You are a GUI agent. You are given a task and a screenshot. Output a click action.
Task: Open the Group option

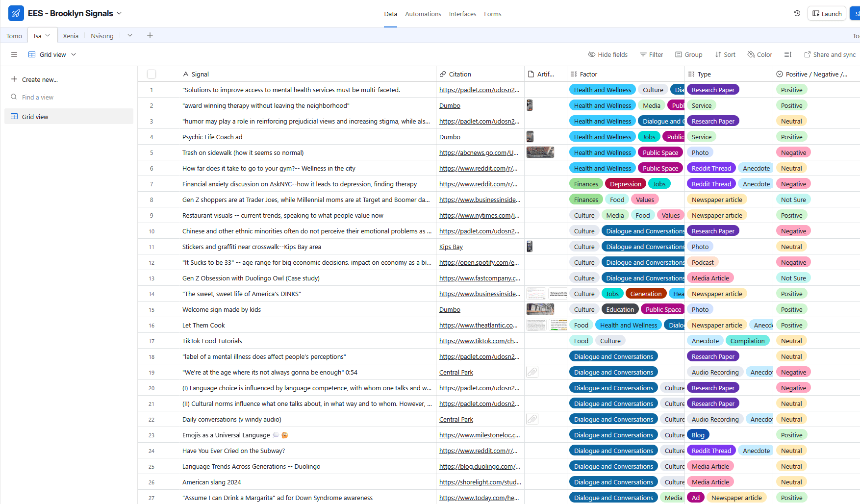point(688,54)
